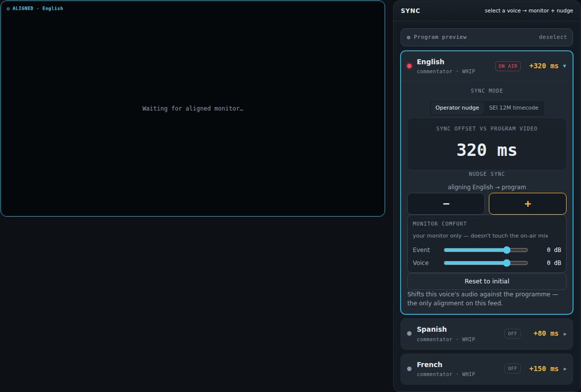This screenshot has width=581, height=392.
Task: Click the red on-air dot beside English
Action: coord(409,66)
